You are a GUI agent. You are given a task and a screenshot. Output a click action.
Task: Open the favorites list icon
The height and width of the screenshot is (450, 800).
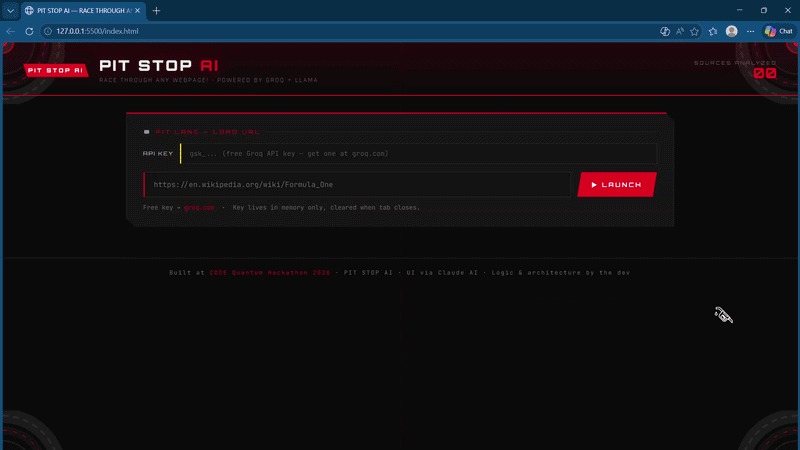coord(713,31)
